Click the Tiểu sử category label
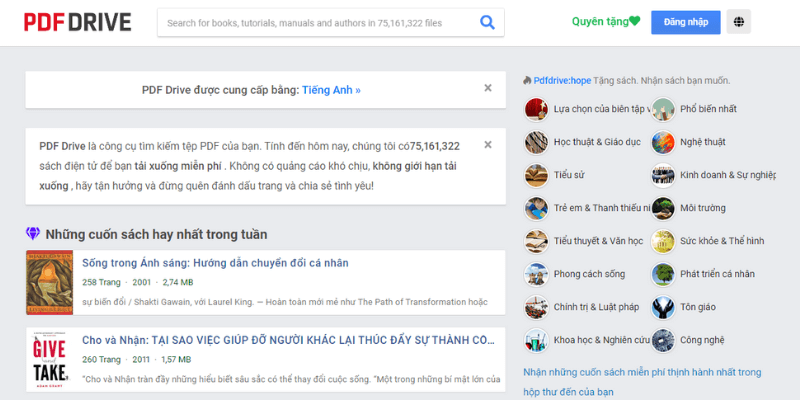Screen dimensions: 800x400 coord(569,175)
